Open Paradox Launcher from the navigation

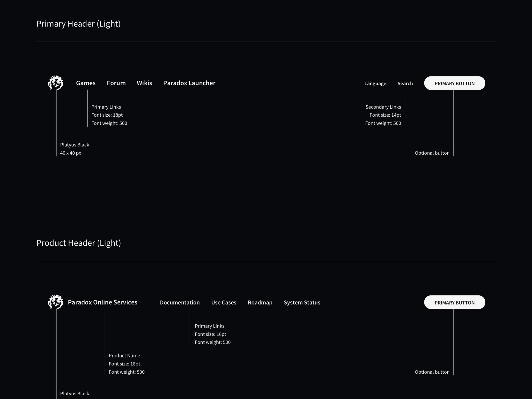tap(189, 83)
